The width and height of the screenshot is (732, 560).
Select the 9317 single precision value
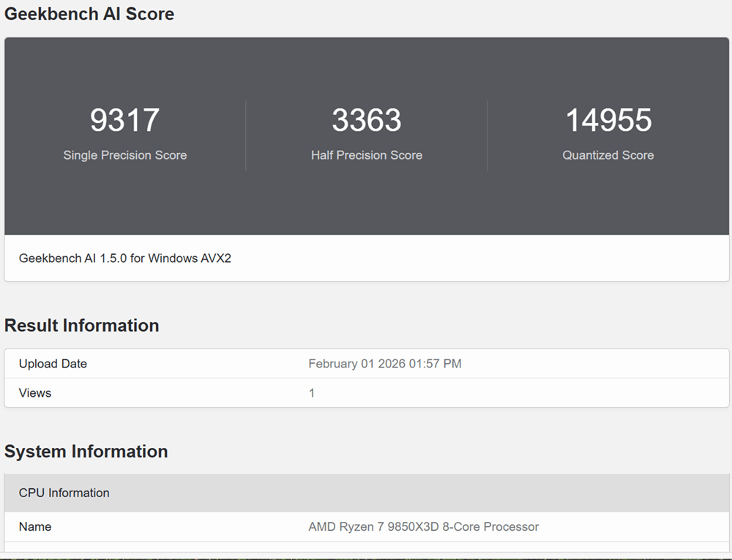(124, 120)
